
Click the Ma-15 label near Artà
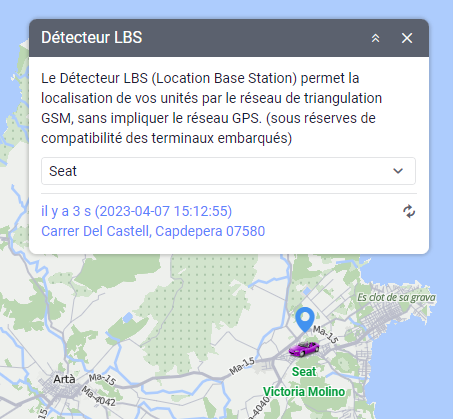tap(102, 379)
